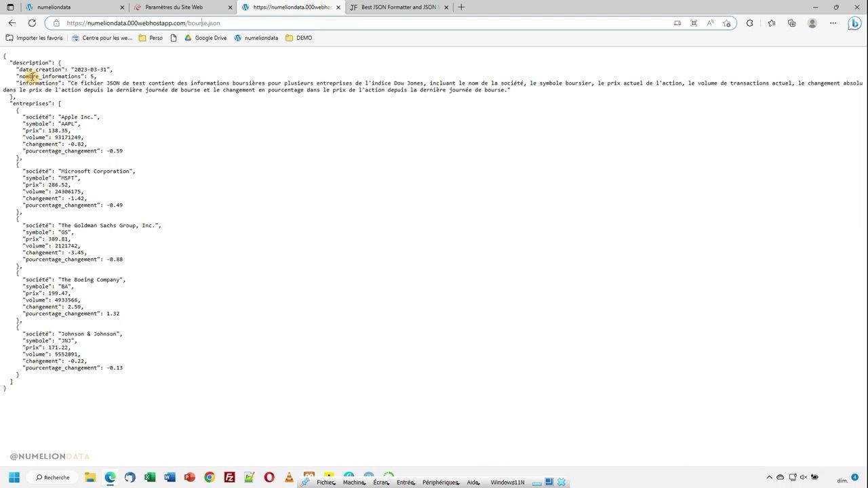Open the Machine menu in VirtualBox
The width and height of the screenshot is (868, 488).
(353, 482)
